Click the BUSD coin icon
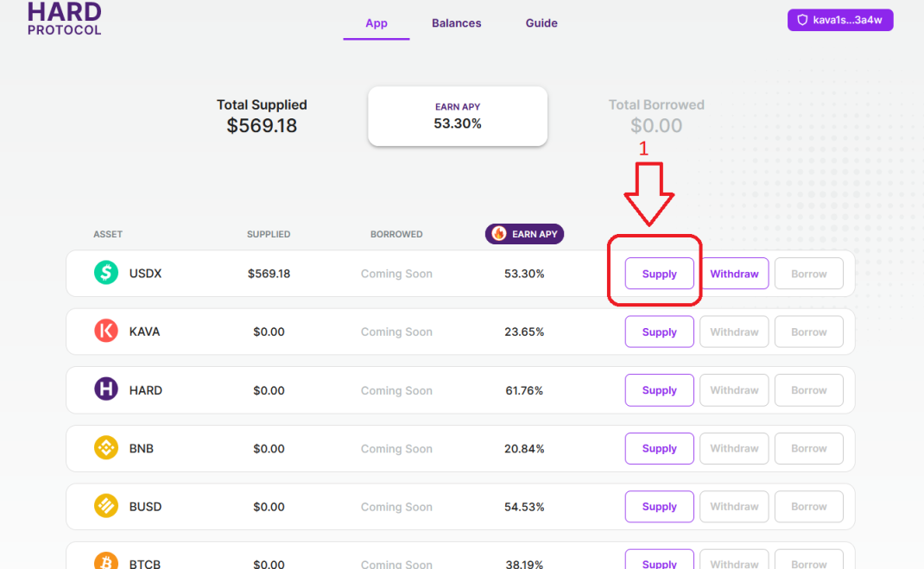 tap(106, 506)
